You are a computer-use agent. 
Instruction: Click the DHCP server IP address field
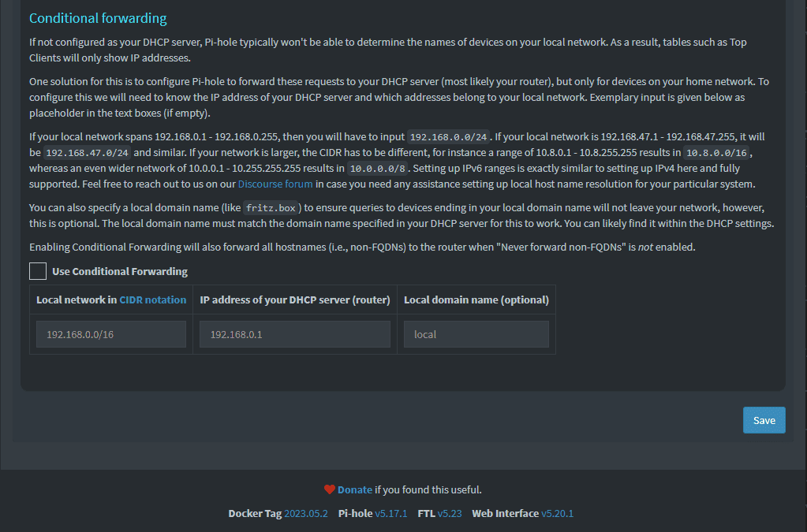click(x=294, y=334)
